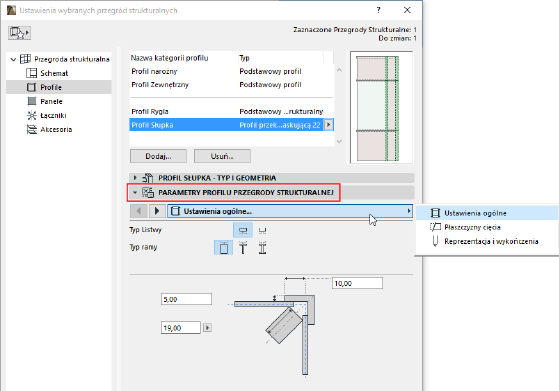Collapse the Przegroda strukturalna tree node

pos(13,59)
